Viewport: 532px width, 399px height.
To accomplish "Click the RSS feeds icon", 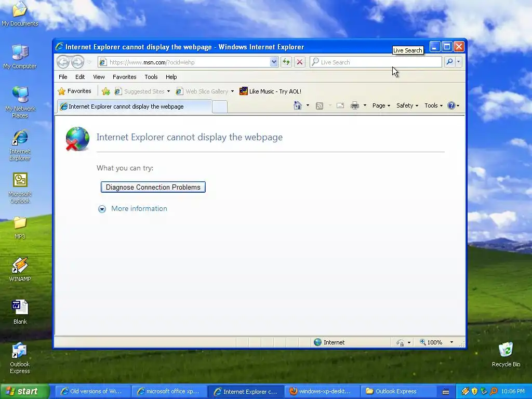I will tap(320, 106).
